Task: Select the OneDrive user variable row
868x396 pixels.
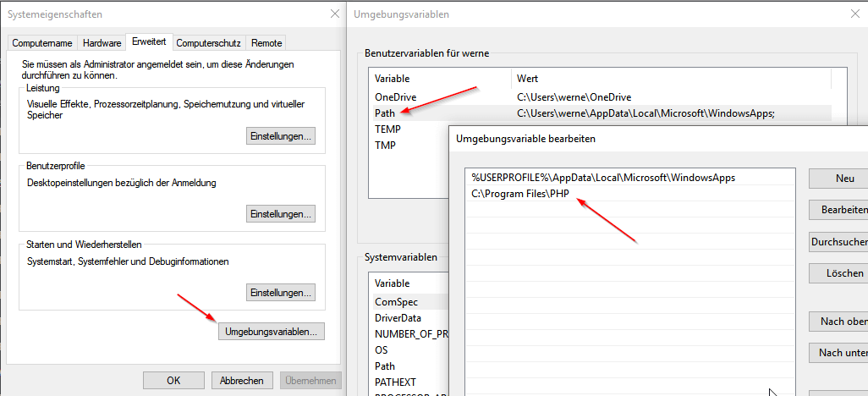Action: (x=396, y=97)
